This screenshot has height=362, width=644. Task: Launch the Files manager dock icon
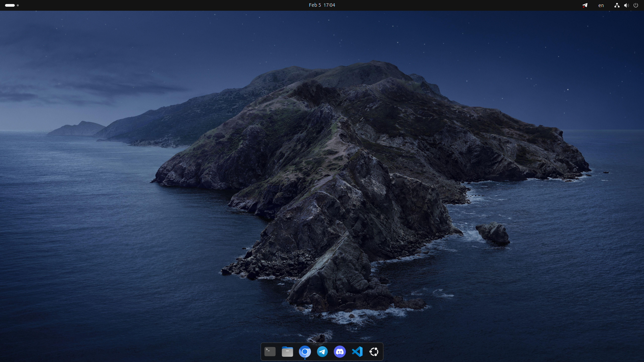(287, 352)
